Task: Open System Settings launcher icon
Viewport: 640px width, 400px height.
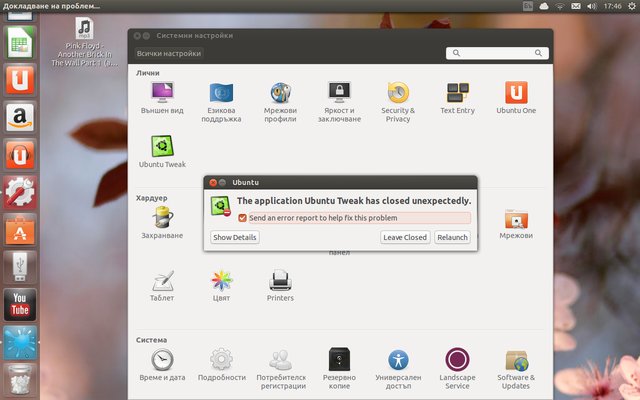Action: (20, 192)
